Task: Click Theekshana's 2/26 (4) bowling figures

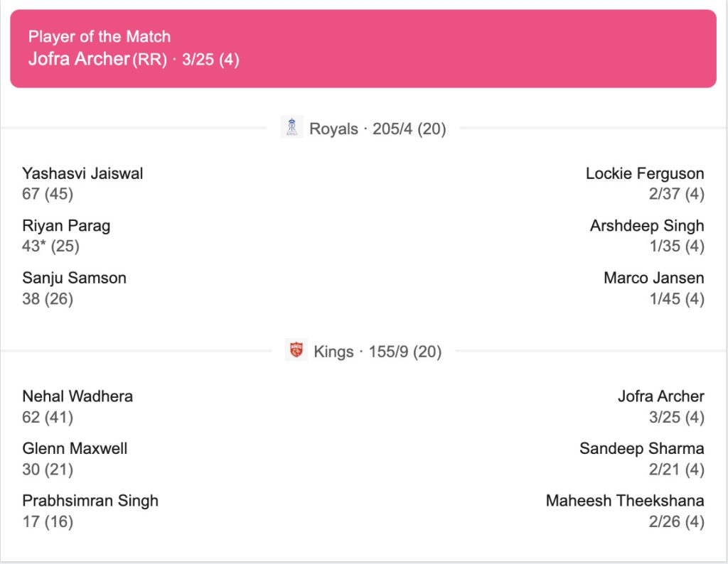Action: click(x=676, y=521)
